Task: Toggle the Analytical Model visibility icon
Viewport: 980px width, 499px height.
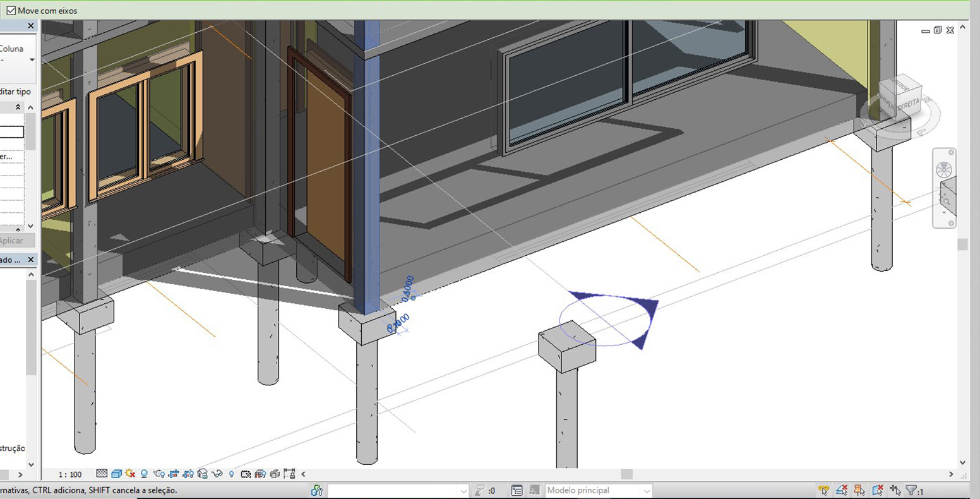Action: tap(260, 474)
